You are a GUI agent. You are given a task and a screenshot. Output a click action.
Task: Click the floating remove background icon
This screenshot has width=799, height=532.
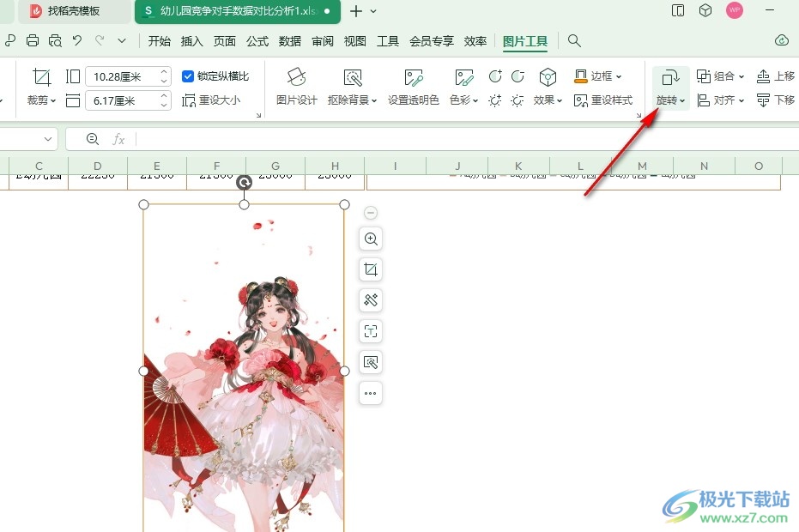pos(371,362)
